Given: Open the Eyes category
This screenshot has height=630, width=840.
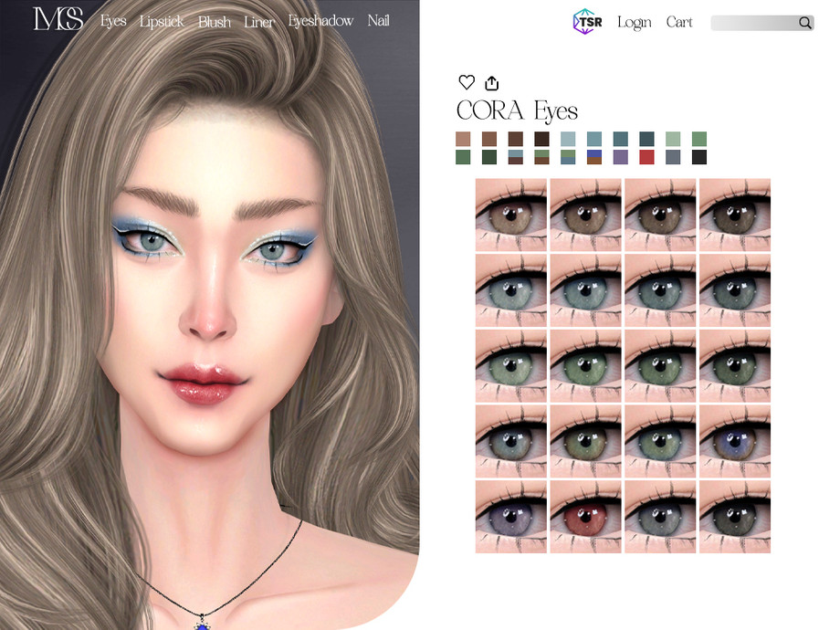Looking at the screenshot, I should tap(113, 22).
